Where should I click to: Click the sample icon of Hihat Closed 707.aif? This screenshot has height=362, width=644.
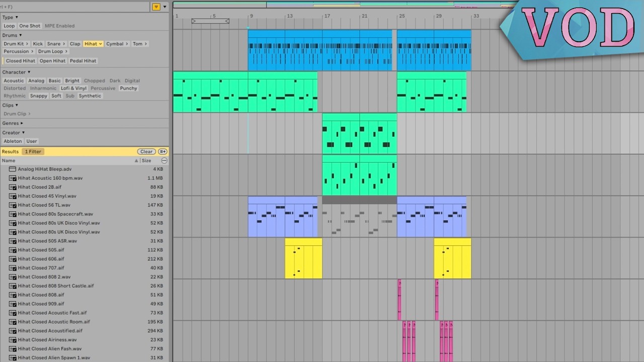point(13,268)
